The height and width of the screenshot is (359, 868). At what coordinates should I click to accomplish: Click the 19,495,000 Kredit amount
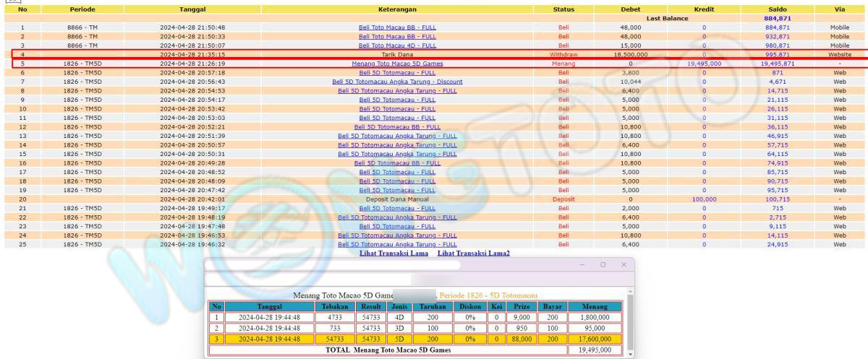tap(704, 64)
